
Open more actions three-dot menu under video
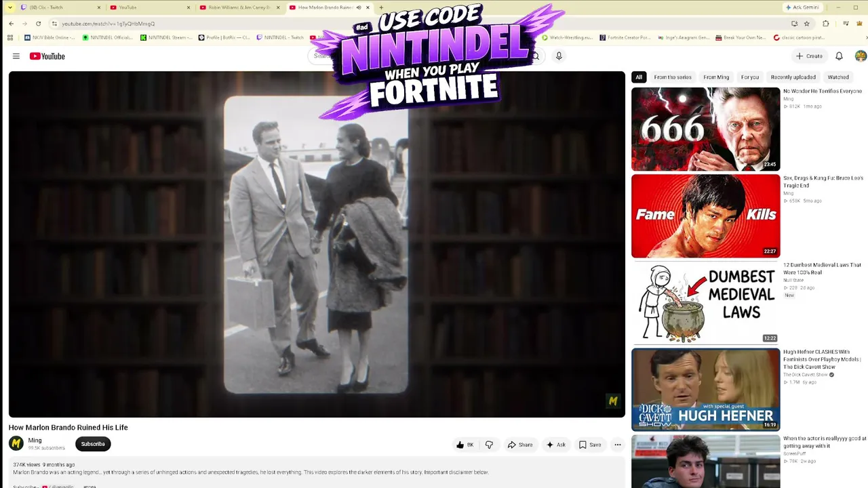coord(617,445)
